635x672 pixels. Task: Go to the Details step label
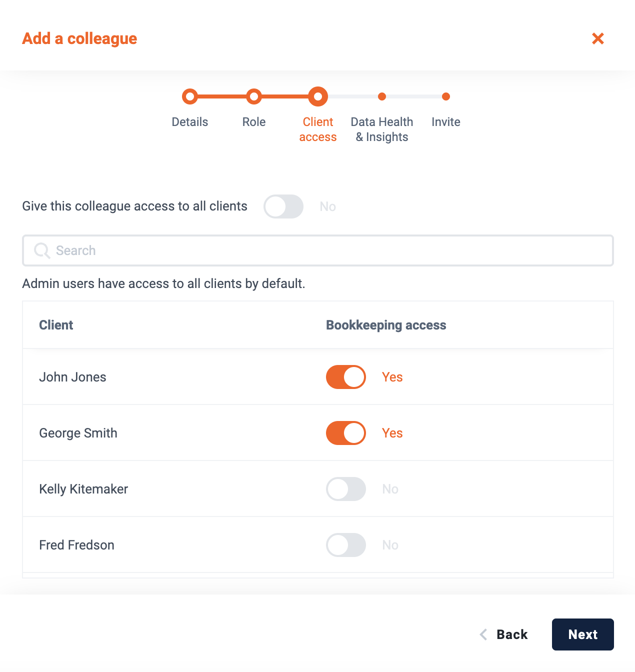190,122
